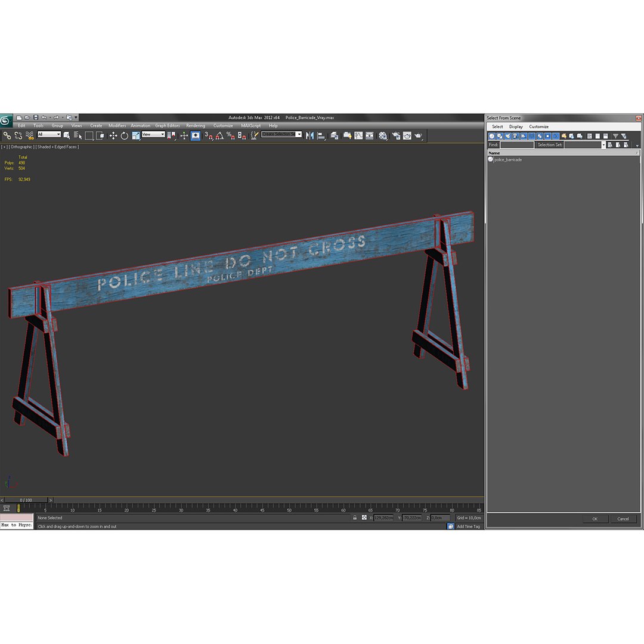Click the time slider showing 0 / 100

[26, 500]
